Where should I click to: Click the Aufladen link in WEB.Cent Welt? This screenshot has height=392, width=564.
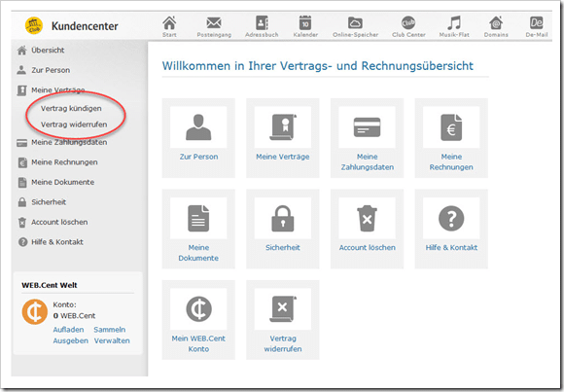68,330
